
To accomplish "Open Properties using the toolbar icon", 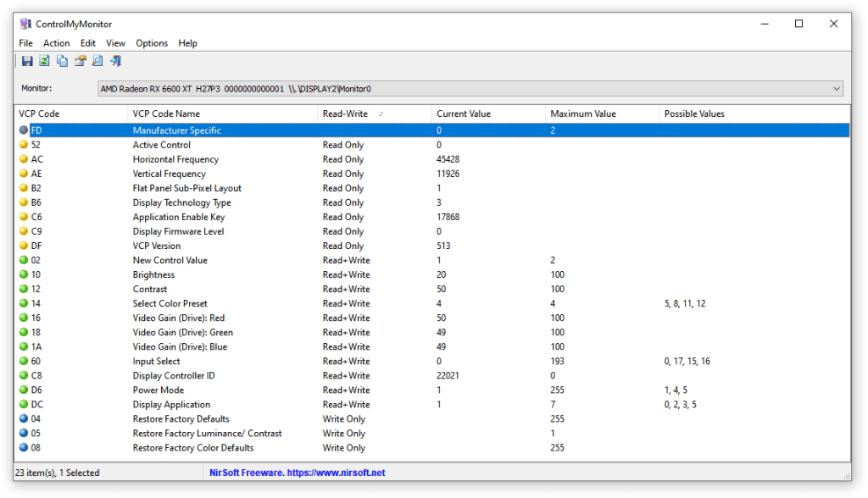I will click(x=81, y=61).
